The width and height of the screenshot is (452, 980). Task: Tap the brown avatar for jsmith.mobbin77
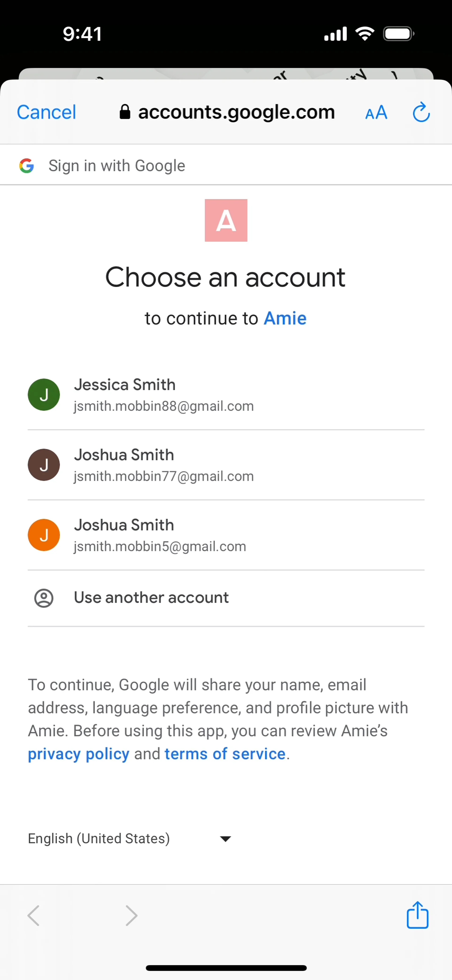click(x=44, y=464)
